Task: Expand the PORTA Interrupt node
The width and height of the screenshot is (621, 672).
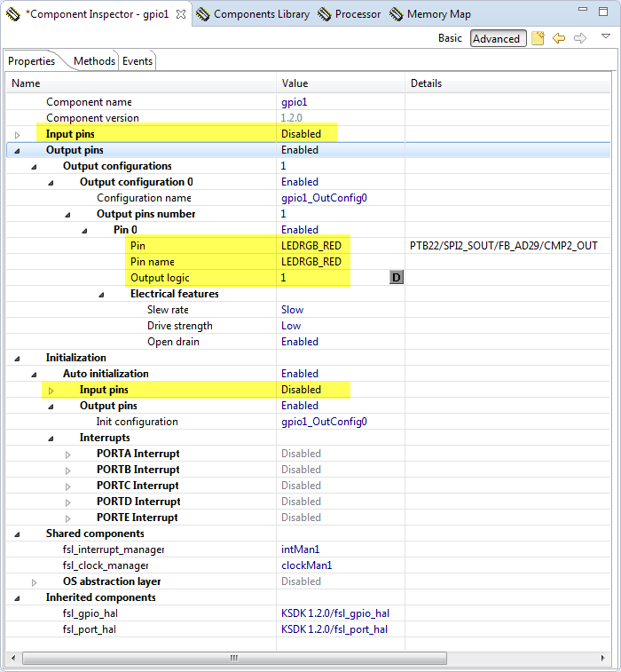Action: (67, 455)
